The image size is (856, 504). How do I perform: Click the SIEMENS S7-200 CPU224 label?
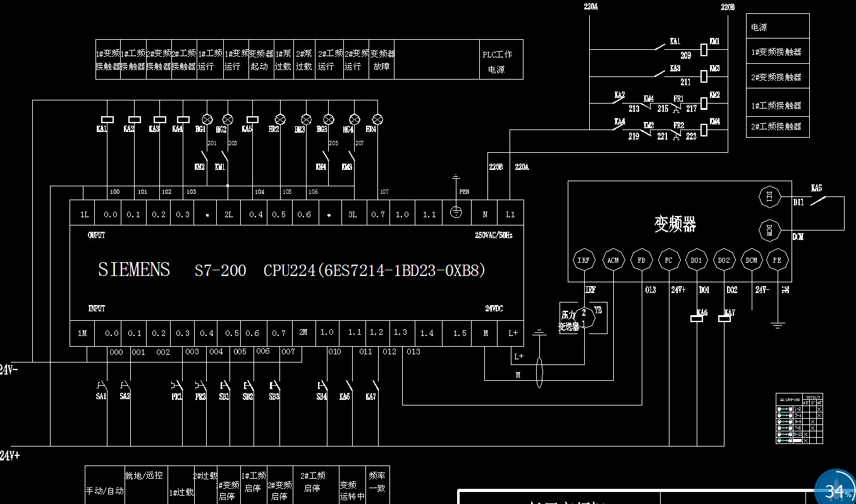tap(291, 270)
